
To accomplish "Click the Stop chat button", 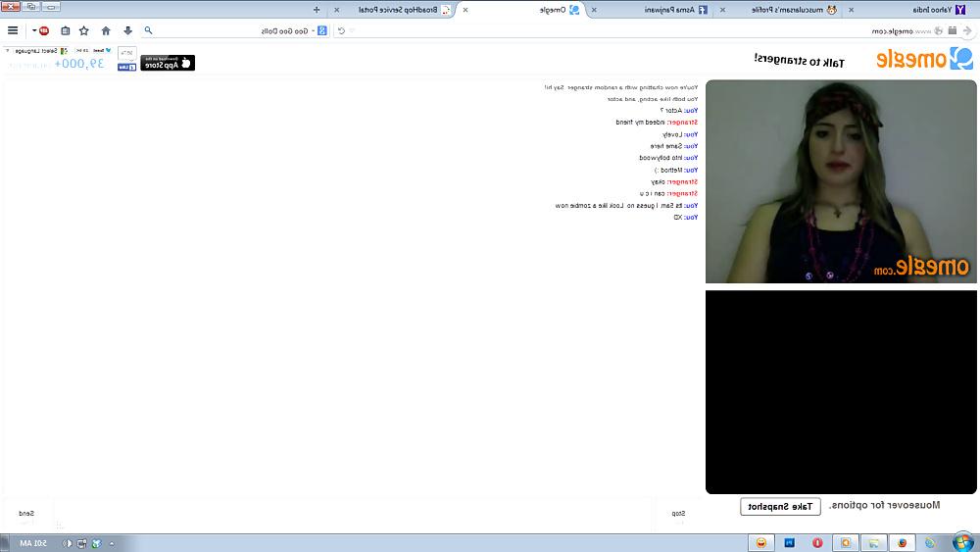I will point(678,513).
